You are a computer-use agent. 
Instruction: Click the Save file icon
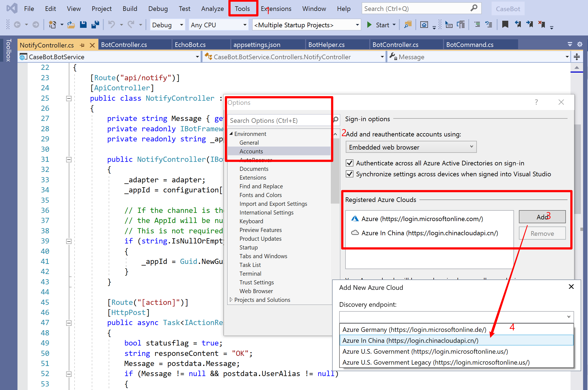click(83, 25)
